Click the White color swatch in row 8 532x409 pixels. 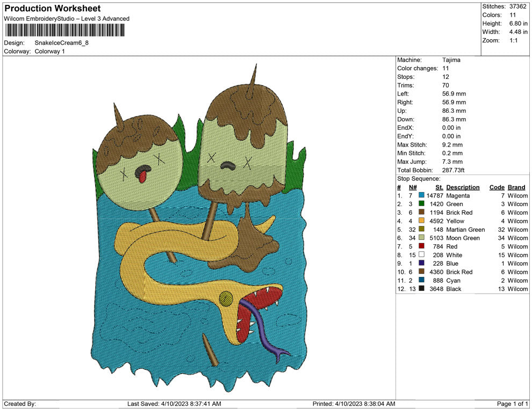421,254
